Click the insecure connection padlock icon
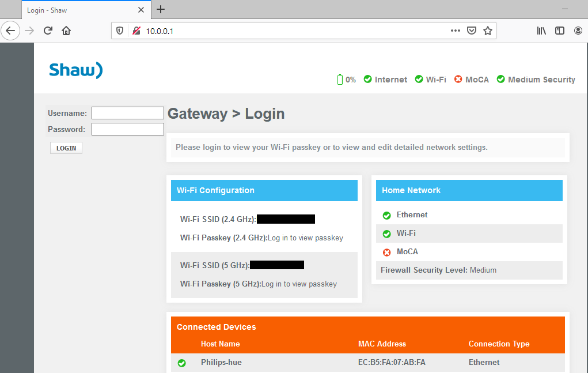The height and width of the screenshot is (373, 588). click(136, 31)
